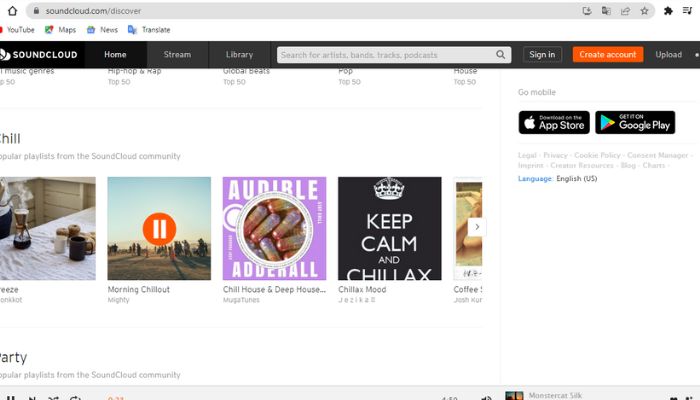Open Morning Chillout playlist title
Screen dimensions: 700x400
click(138, 289)
